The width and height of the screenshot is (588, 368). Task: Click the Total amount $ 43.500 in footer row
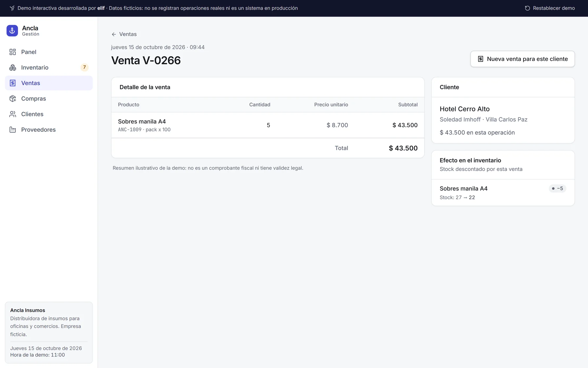[x=403, y=148]
